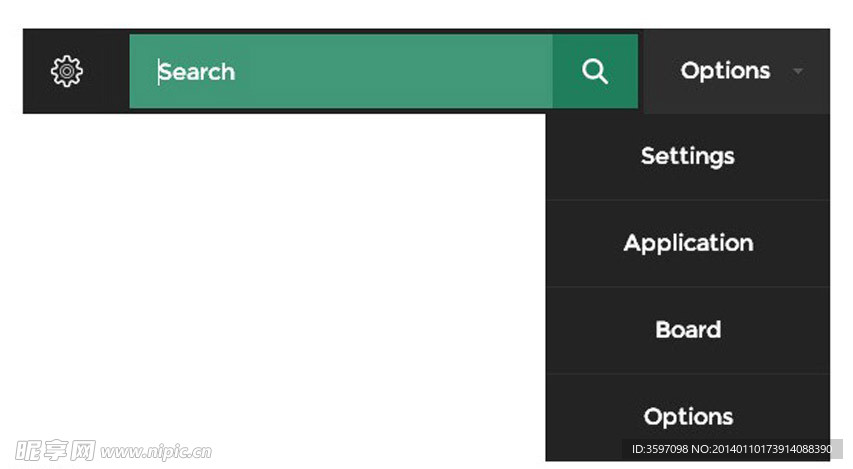The height and width of the screenshot is (469, 853).
Task: Place the caret at the text cursor in Search
Action: click(158, 72)
